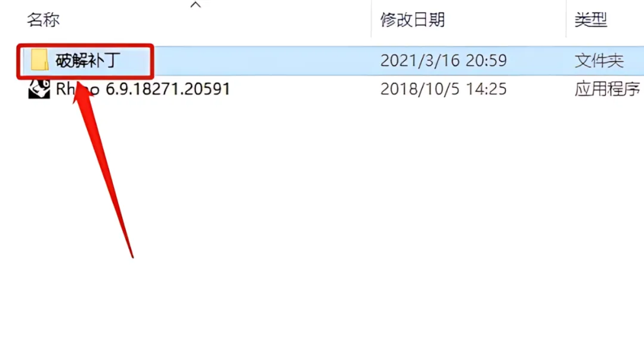Click the 2018/10/5 14:25 date cell
The height and width of the screenshot is (356, 644).
click(x=444, y=89)
